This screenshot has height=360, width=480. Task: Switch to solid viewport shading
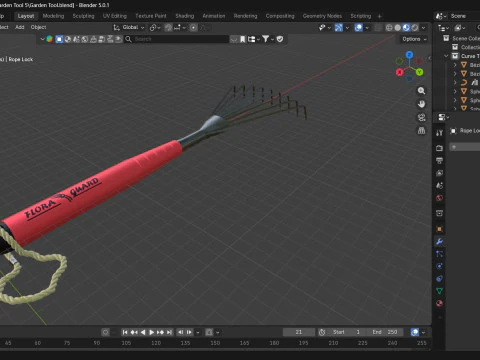point(398,28)
